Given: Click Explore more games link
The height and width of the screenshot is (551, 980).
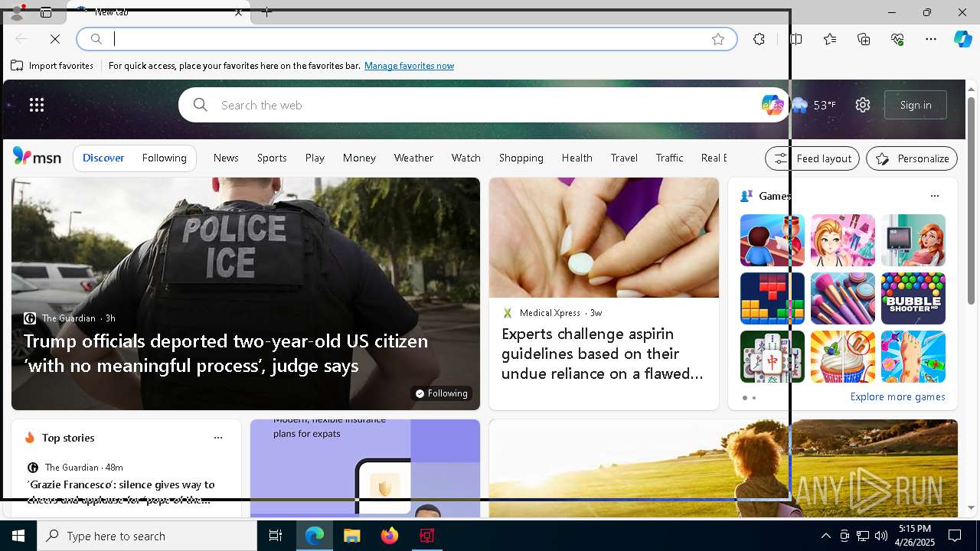Looking at the screenshot, I should (x=897, y=397).
